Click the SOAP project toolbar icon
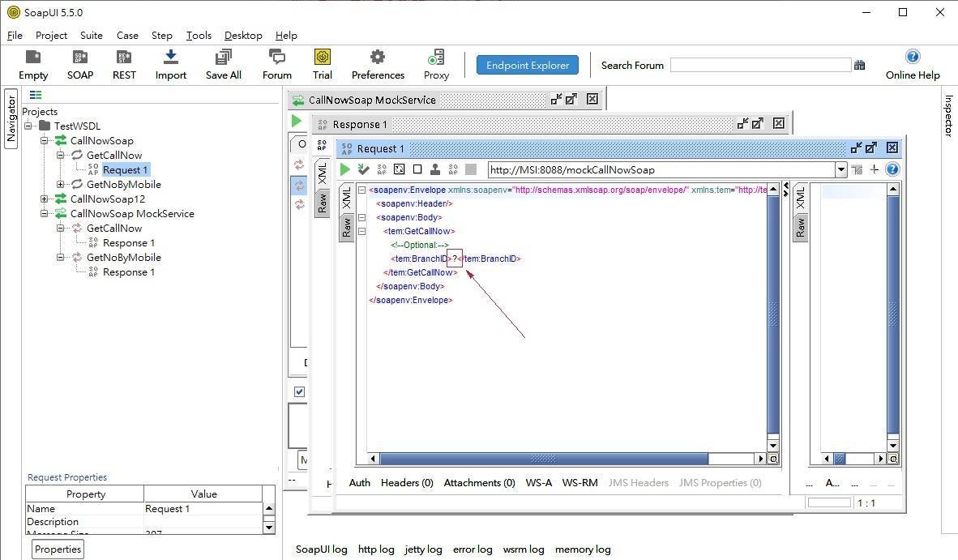Image resolution: width=958 pixels, height=560 pixels. [80, 58]
